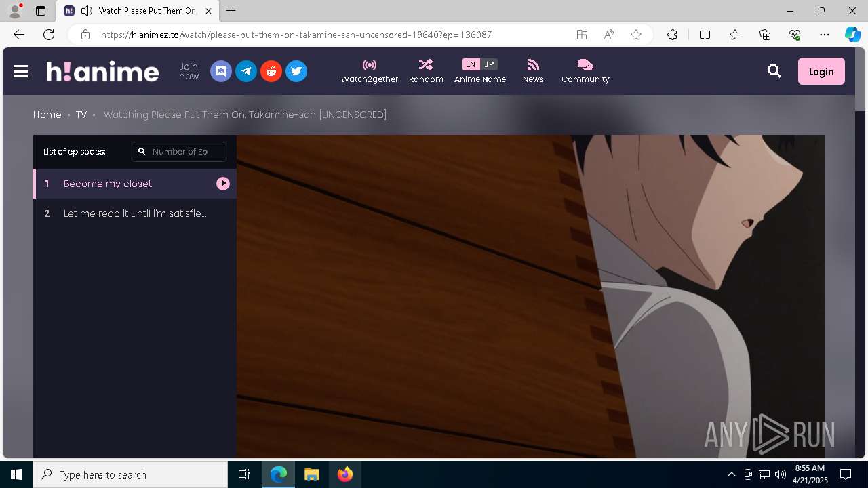Add this page to favorites
This screenshot has height=488, width=868.
click(636, 35)
